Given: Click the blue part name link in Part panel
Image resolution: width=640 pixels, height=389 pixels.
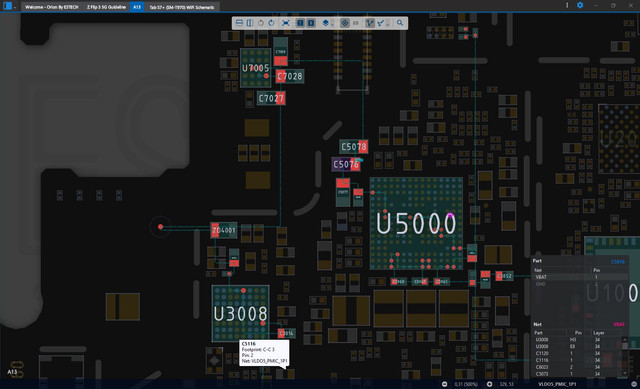Looking at the screenshot, I should 618,262.
